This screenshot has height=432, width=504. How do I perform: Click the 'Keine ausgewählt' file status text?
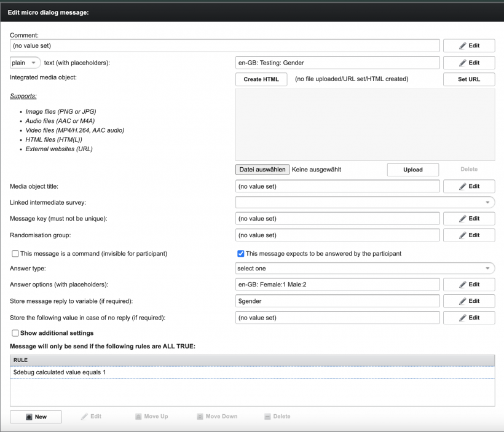(317, 170)
